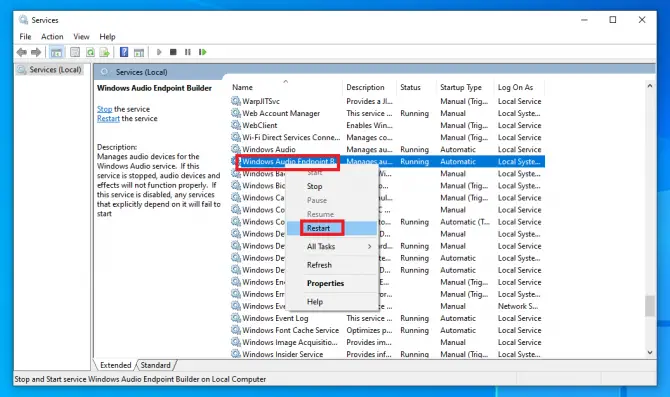This screenshot has width=670, height=397.
Task: Choose Refresh in the context menu
Action: point(332,265)
